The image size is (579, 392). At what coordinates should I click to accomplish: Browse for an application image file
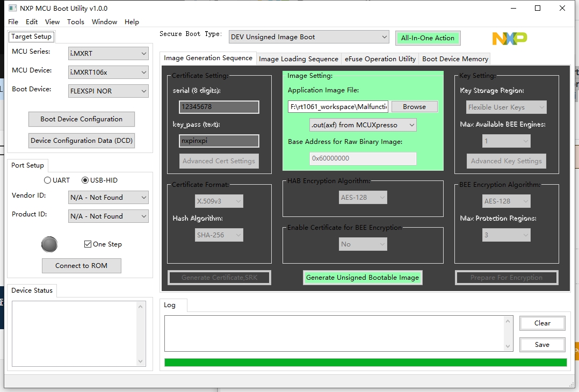point(414,106)
